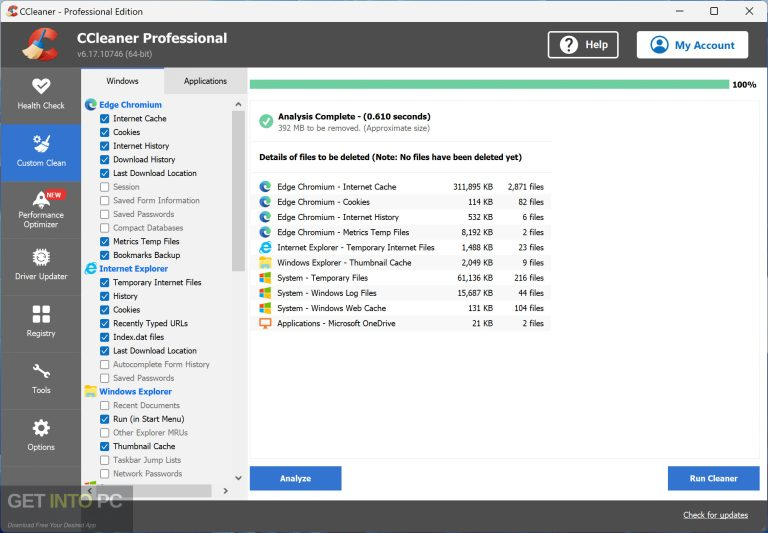The height and width of the screenshot is (533, 768).
Task: Select the System - Temporary Files result row
Action: (401, 278)
